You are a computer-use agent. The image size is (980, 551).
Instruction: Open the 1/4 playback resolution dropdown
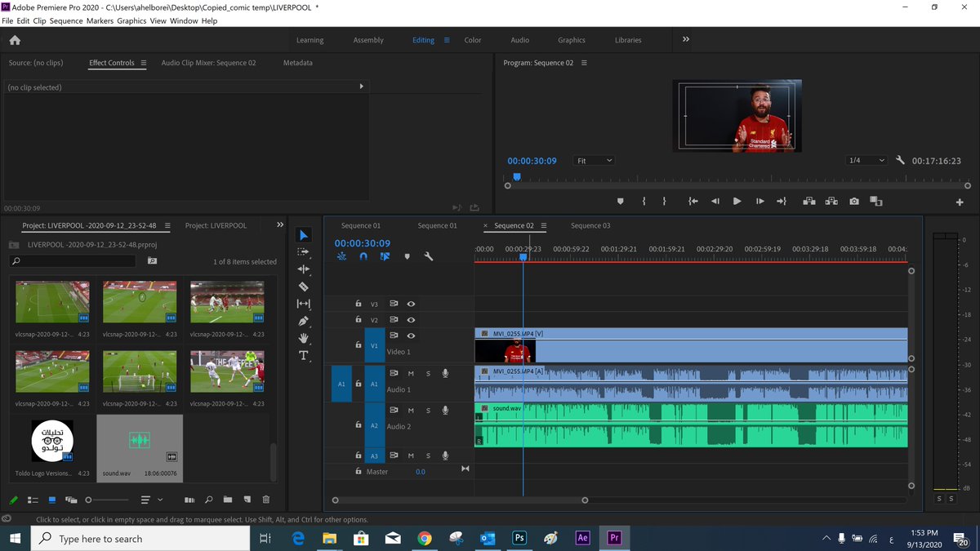pos(866,161)
